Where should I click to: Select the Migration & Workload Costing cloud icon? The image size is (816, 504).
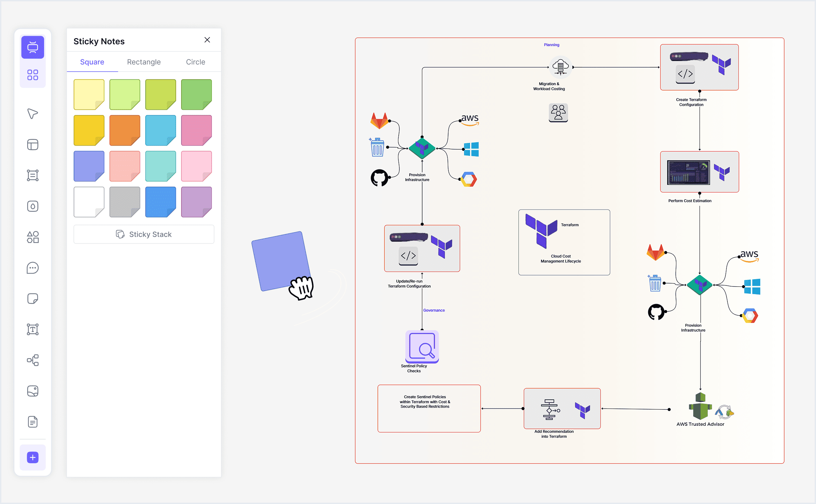tap(560, 67)
